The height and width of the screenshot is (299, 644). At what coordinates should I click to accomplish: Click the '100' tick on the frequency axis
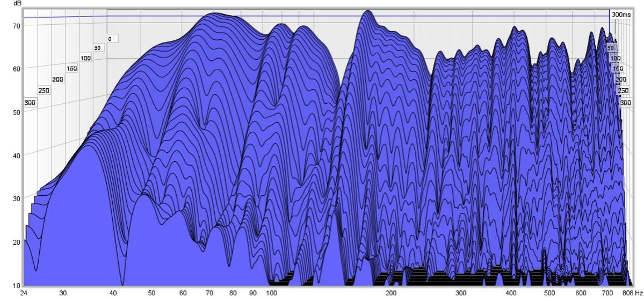pyautogui.click(x=271, y=293)
